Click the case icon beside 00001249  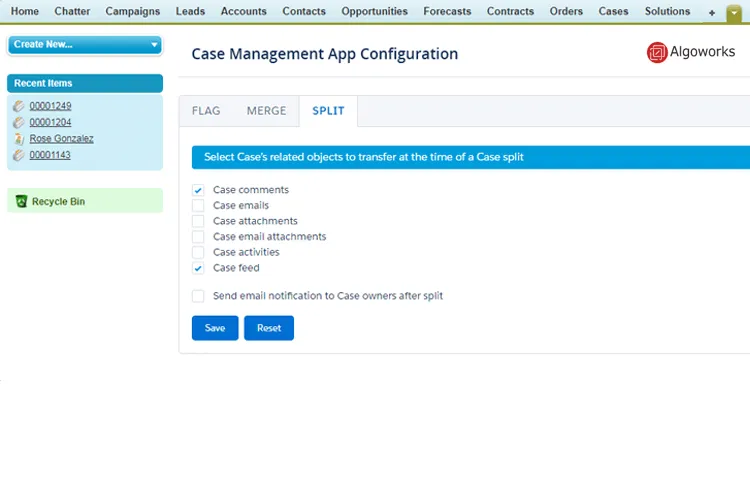(x=19, y=106)
